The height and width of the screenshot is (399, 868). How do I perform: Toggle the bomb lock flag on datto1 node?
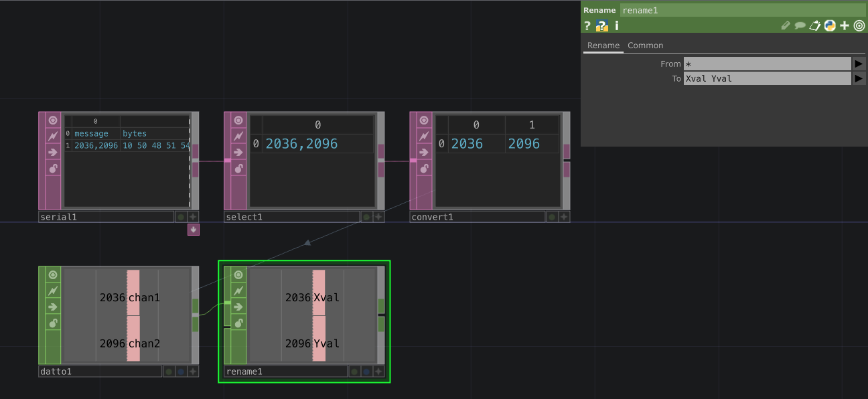[52, 323]
